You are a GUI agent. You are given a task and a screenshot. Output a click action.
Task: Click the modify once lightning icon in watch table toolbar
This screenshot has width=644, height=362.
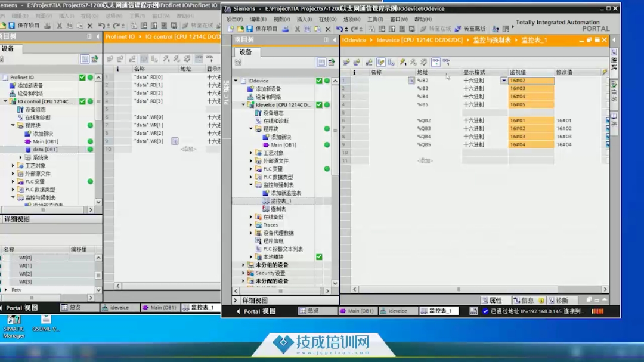(403, 62)
